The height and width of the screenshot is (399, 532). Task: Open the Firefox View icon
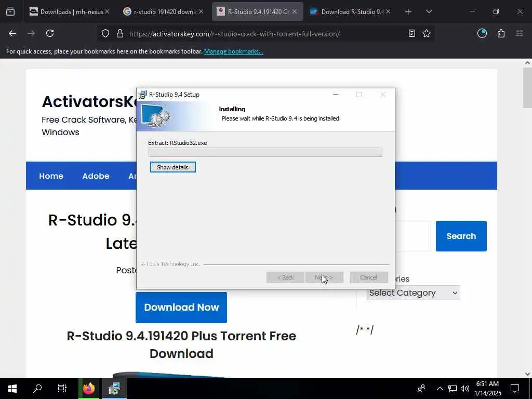click(x=10, y=11)
